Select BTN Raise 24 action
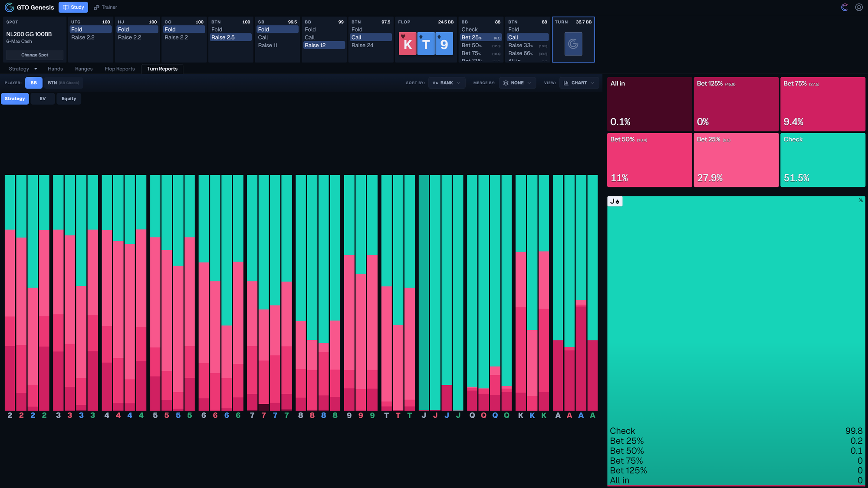Viewport: 868px width, 488px height. (371, 46)
